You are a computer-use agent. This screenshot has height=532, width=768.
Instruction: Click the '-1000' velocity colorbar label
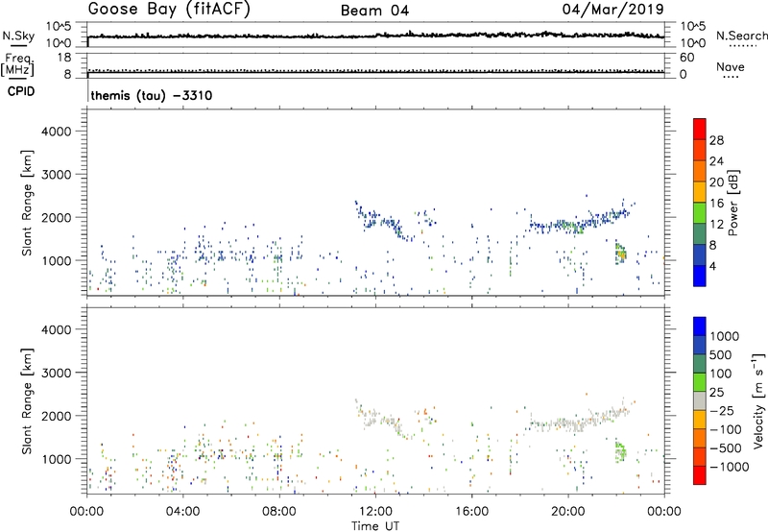click(729, 467)
